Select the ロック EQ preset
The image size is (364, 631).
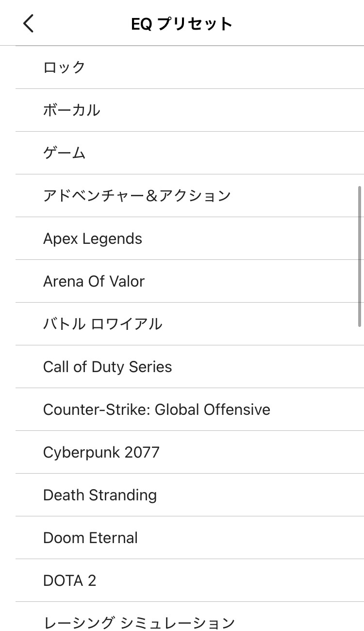click(65, 67)
